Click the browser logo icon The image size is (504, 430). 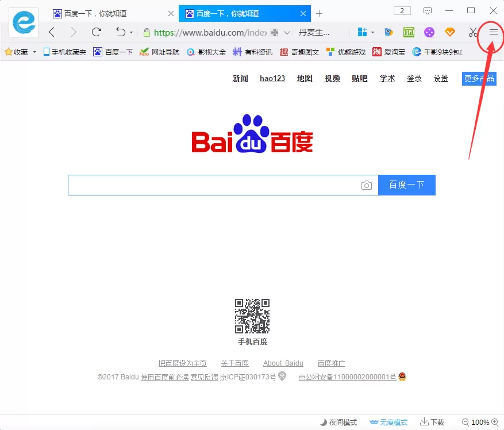[24, 22]
